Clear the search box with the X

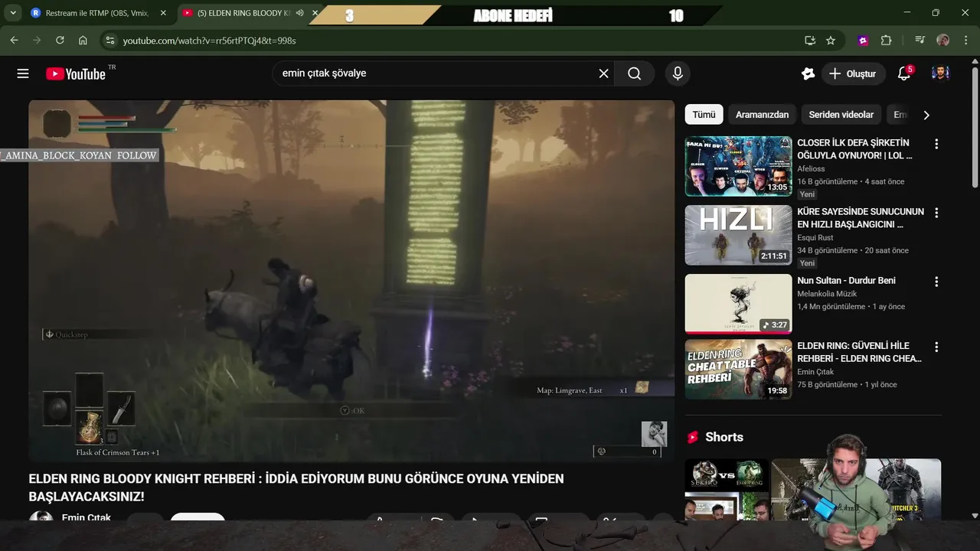coord(603,73)
